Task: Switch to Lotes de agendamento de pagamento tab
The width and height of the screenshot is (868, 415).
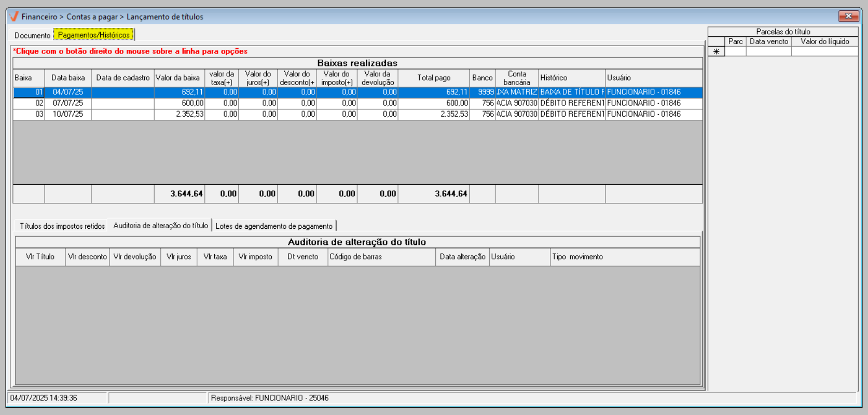Action: (274, 226)
